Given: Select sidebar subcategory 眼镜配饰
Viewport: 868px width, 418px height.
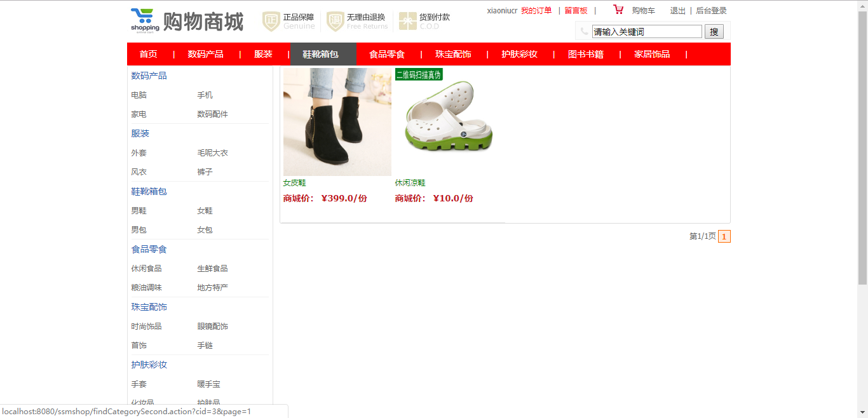Looking at the screenshot, I should [212, 327].
